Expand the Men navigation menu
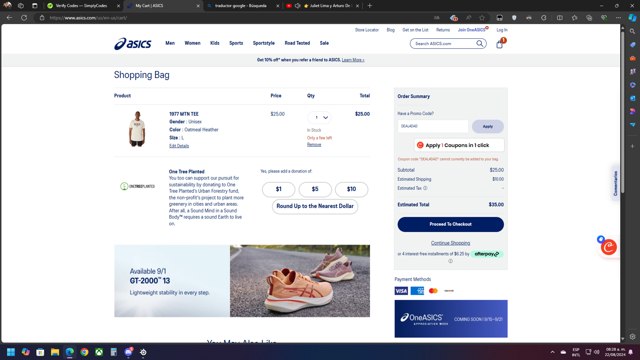Viewport: 640px width, 360px height. pyautogui.click(x=170, y=43)
